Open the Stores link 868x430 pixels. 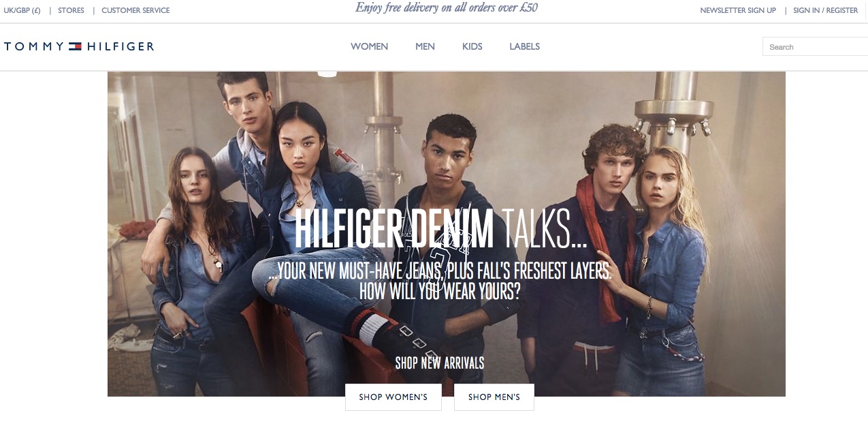click(71, 10)
